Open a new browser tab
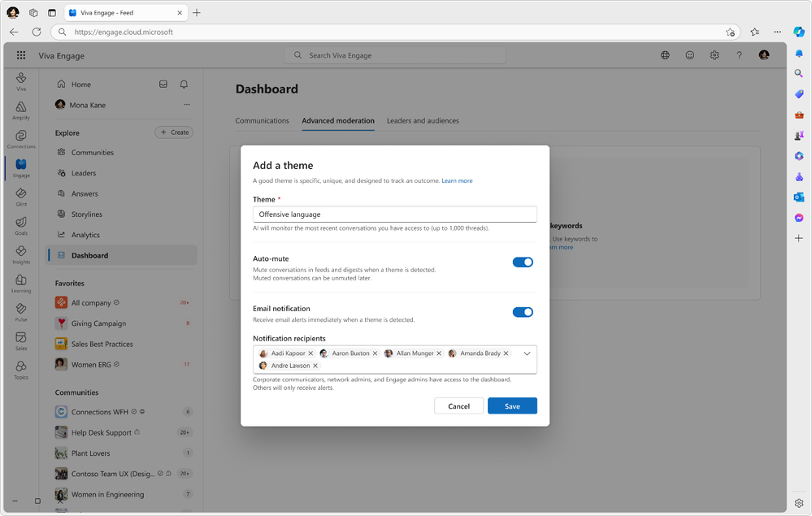Screen dimensions: 812x516 coord(197,13)
